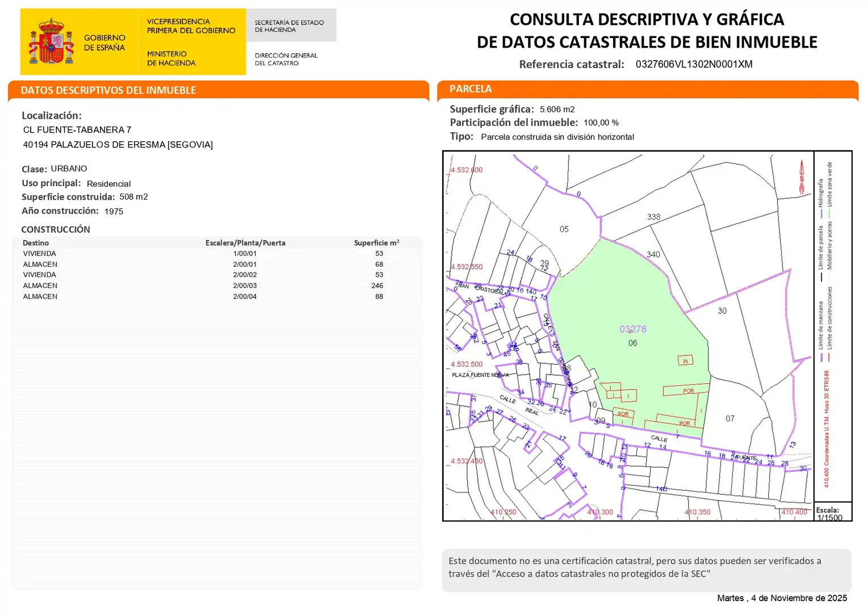Click the "2/00/04" table cell
Viewport: 868px width, 613px height.
click(245, 296)
